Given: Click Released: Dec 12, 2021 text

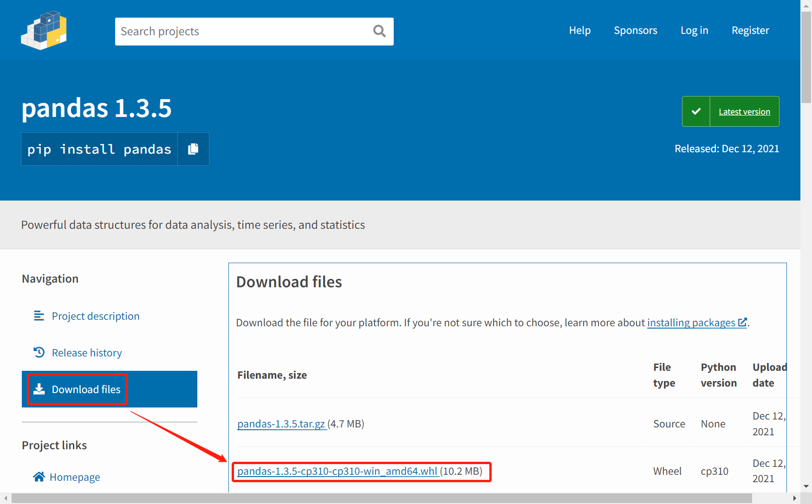Looking at the screenshot, I should [727, 149].
